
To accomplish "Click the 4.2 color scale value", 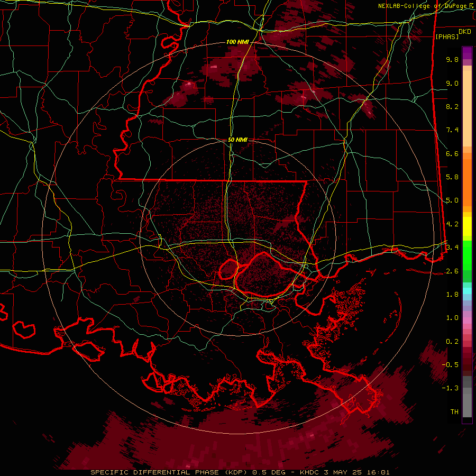I will [452, 224].
